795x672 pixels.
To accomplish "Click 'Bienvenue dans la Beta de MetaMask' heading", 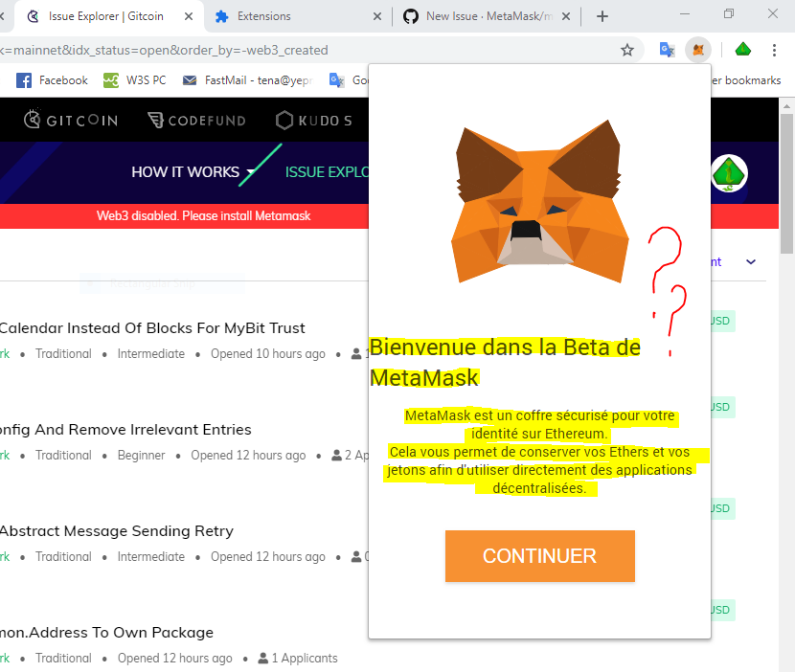I will pyautogui.click(x=505, y=363).
